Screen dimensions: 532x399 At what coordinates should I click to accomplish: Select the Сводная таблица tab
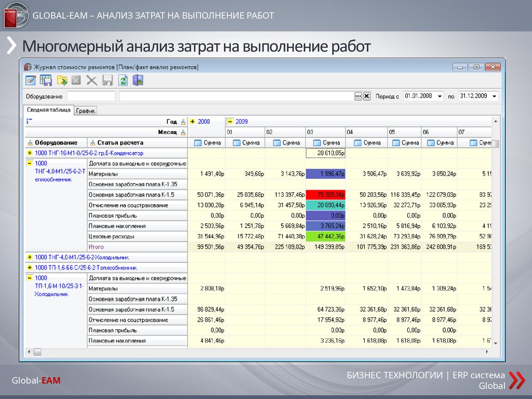pos(48,110)
